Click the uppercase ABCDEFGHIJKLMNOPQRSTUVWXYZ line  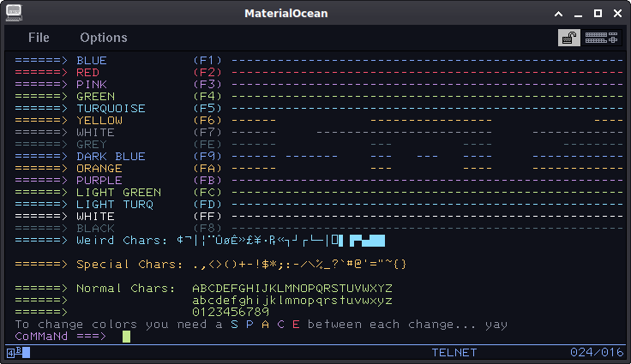(x=292, y=289)
